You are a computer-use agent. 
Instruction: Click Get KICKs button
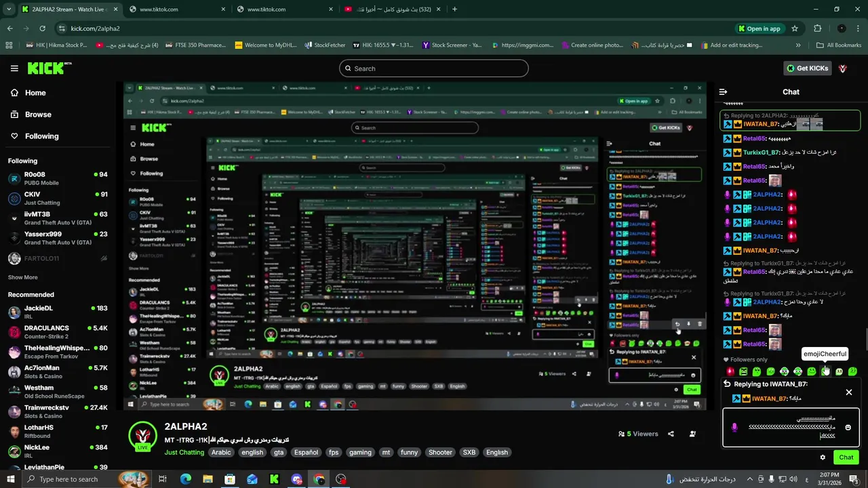(807, 68)
